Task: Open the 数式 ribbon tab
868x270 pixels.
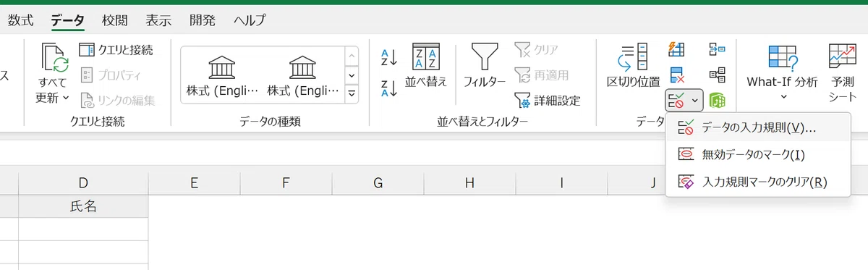Action: (x=20, y=20)
